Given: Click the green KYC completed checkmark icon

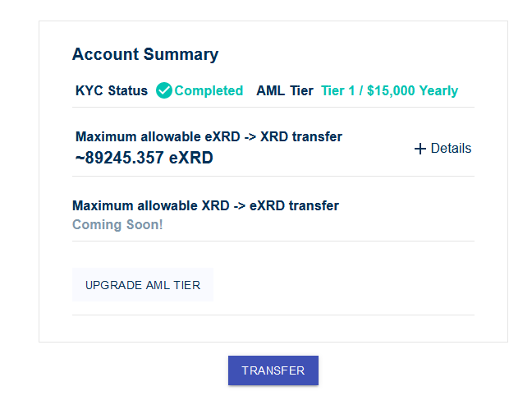Looking at the screenshot, I should 164,90.
